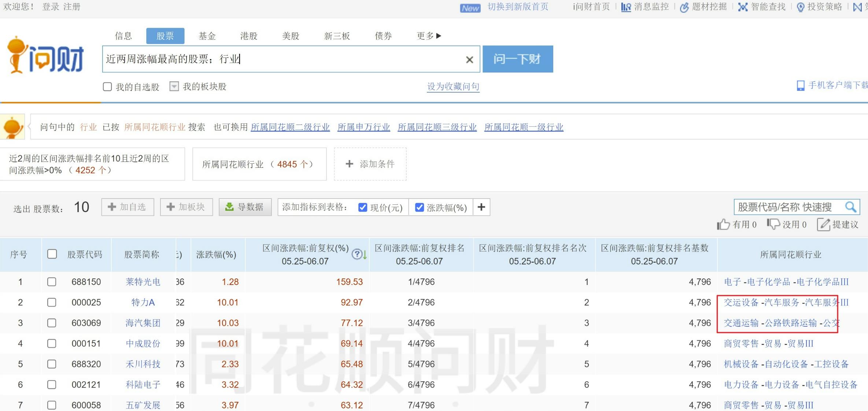Disable the 现价(元) indicator checkbox
Image resolution: width=868 pixels, height=411 pixels.
pos(362,207)
